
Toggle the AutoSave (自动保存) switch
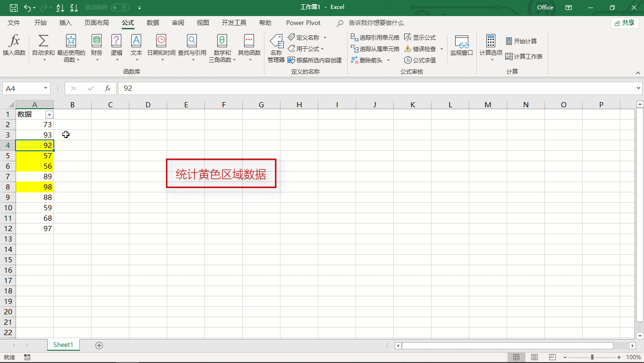(x=120, y=8)
